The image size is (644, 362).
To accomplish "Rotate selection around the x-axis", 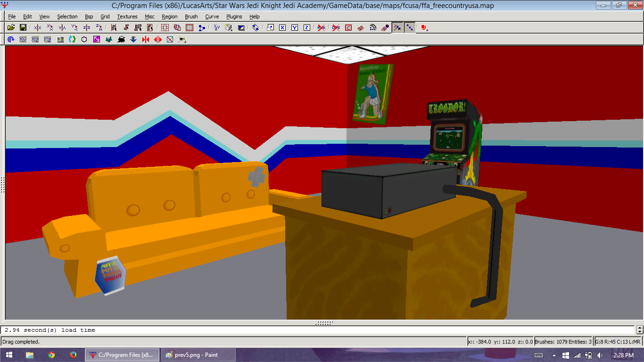I will coord(50,28).
